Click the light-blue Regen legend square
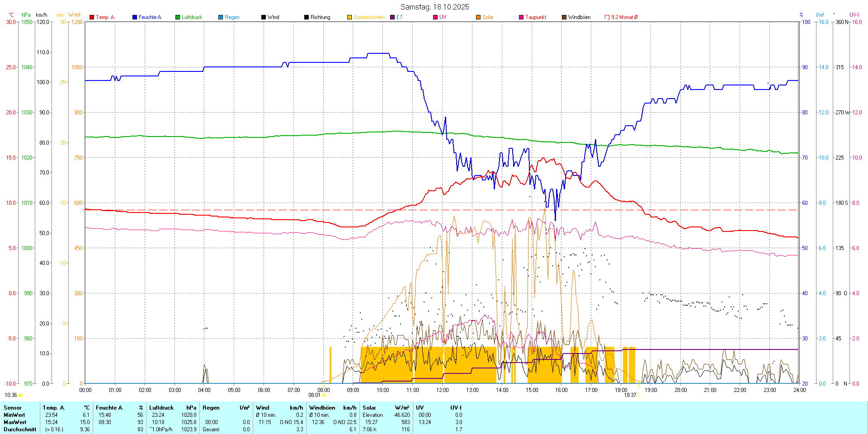The image size is (868, 434). [x=221, y=17]
